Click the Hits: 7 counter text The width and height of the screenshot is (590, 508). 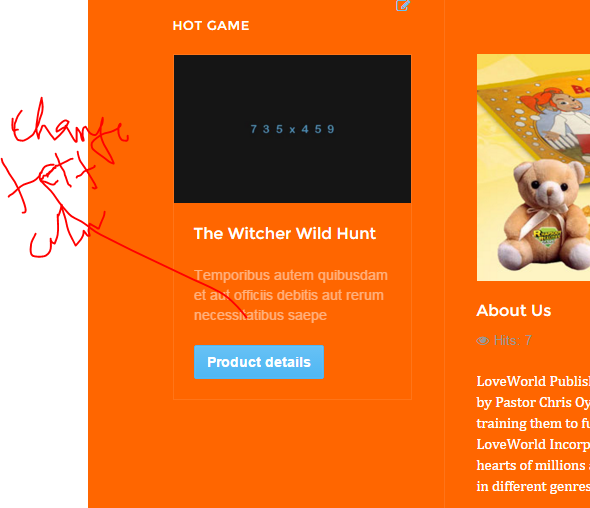[x=512, y=341]
